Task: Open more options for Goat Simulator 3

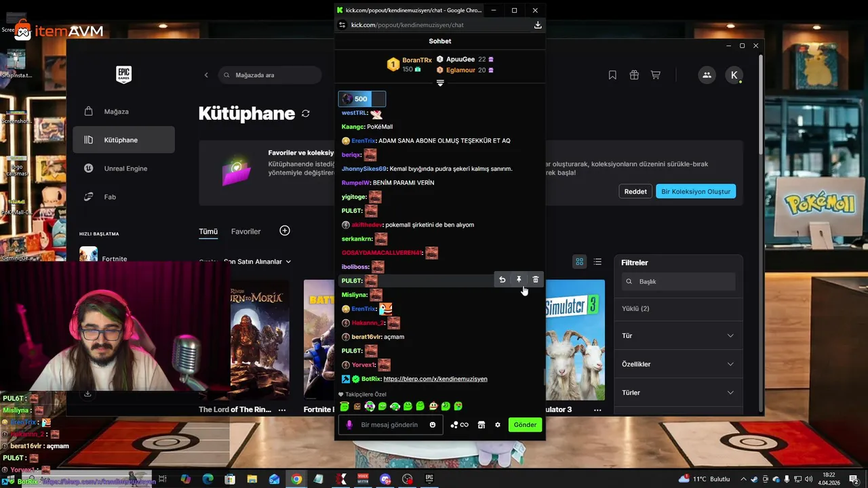Action: [597, 409]
